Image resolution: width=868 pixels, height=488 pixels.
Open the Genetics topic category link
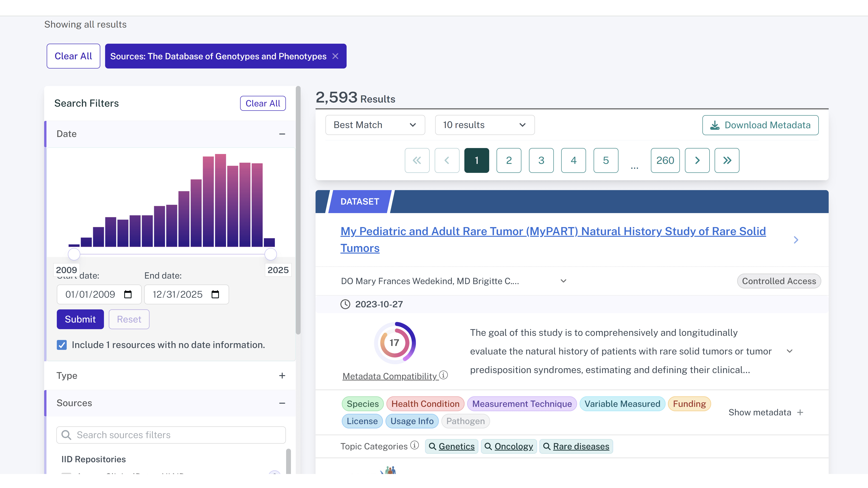[x=456, y=446]
